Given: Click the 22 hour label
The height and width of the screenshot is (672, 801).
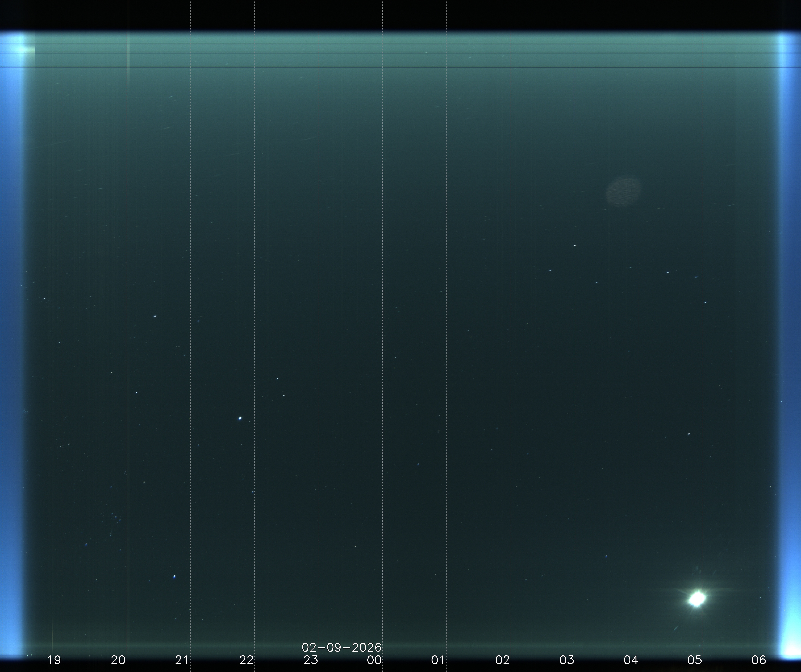Looking at the screenshot, I should click(x=246, y=660).
